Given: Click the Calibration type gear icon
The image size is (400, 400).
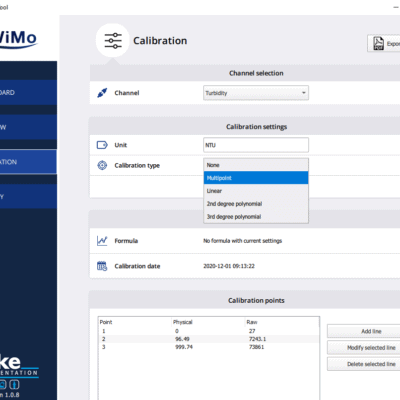Looking at the screenshot, I should [x=102, y=165].
